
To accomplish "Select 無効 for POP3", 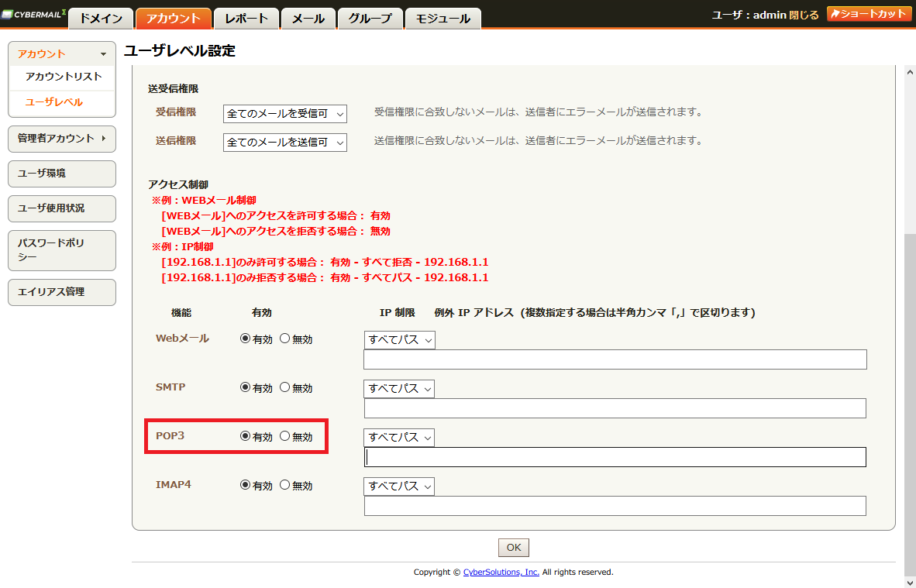I will pyautogui.click(x=284, y=436).
